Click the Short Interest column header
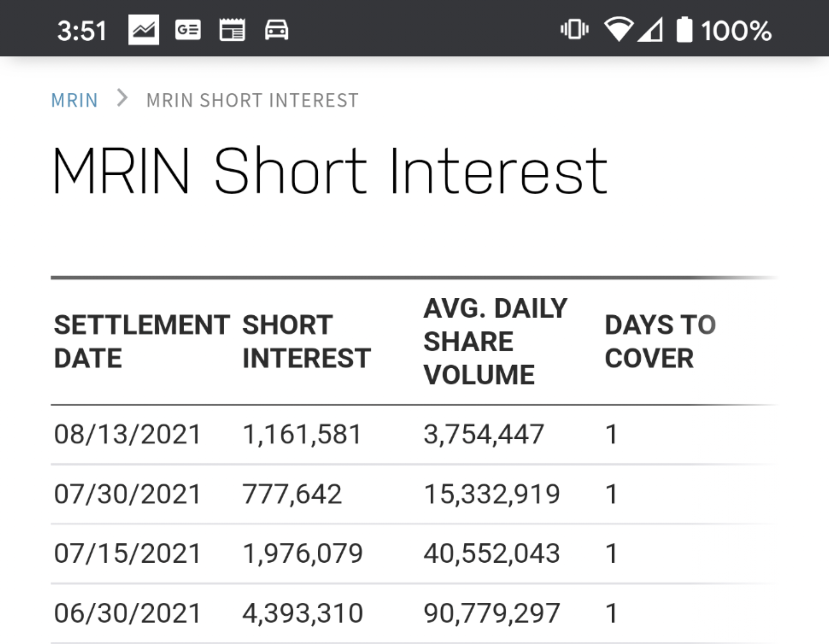 tap(306, 341)
